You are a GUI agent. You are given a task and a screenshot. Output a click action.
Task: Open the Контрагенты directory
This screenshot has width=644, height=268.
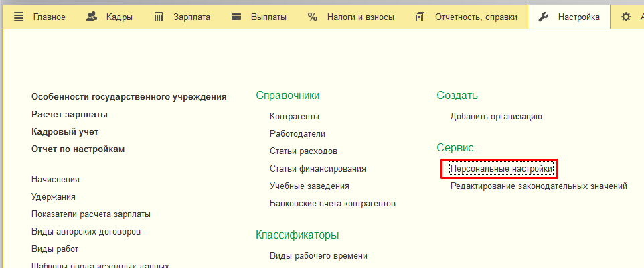tap(295, 117)
